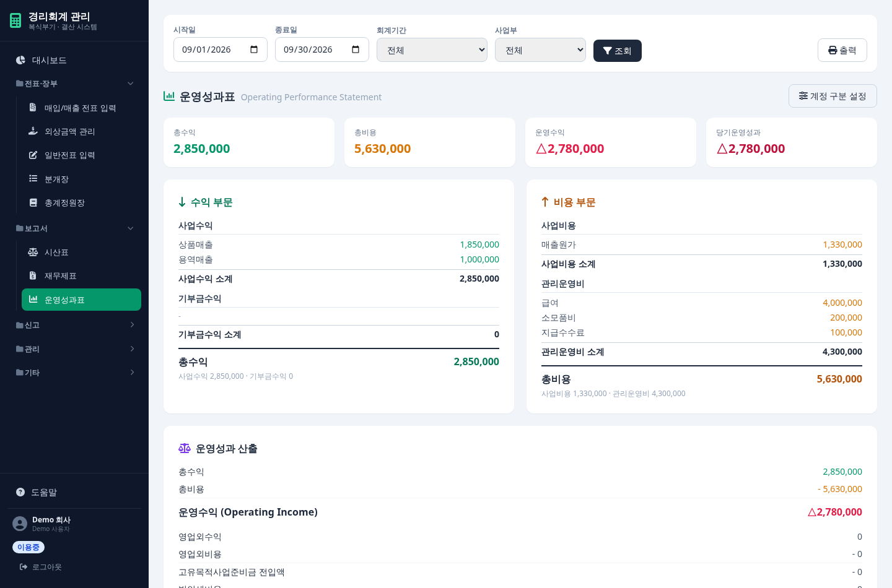Go to 분개장 menu item

(x=81, y=179)
